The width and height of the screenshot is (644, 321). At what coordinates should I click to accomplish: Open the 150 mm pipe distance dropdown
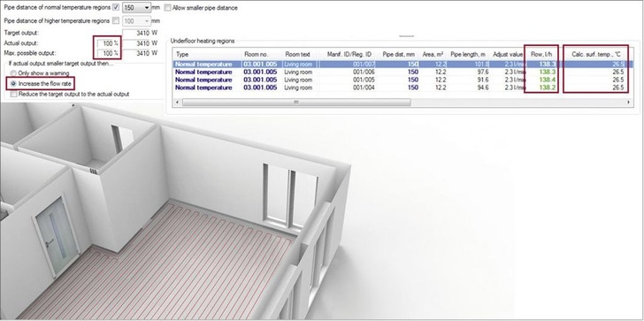click(x=137, y=7)
